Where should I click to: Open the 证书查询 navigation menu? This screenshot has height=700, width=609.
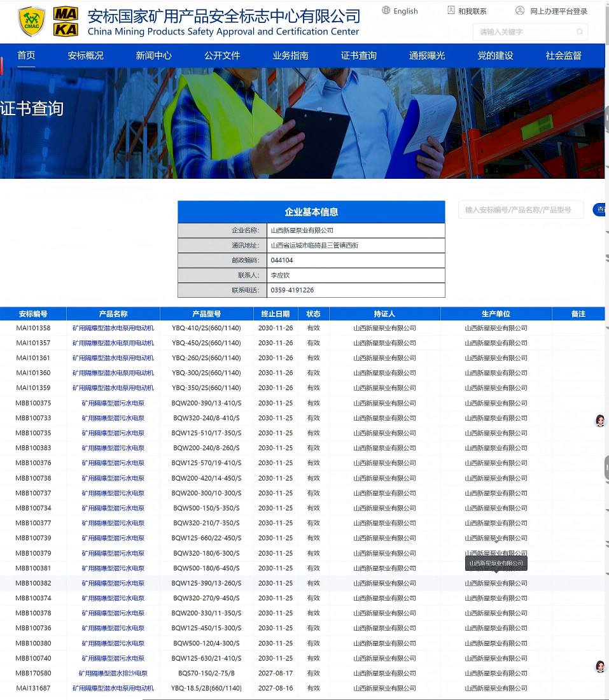coord(358,55)
